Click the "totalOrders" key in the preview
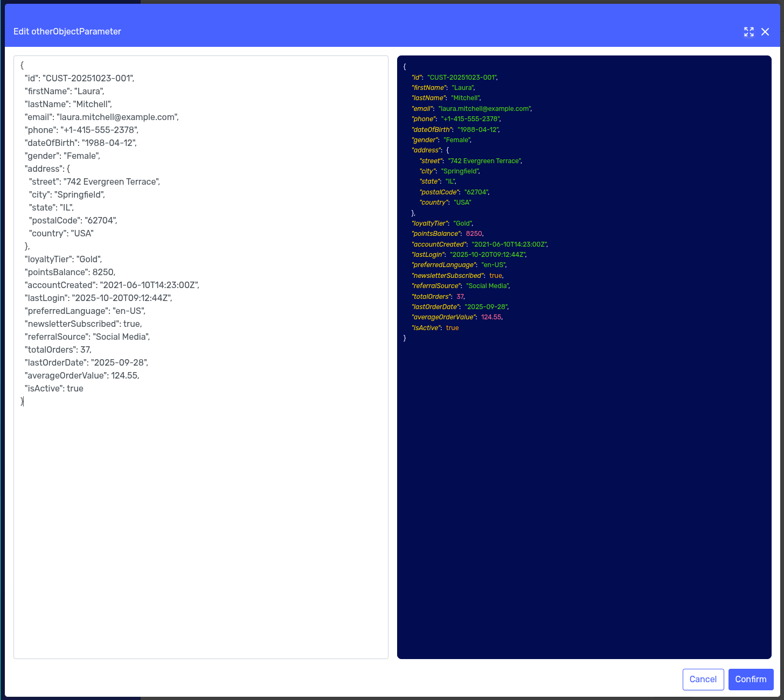The image size is (784, 700). [x=431, y=297]
